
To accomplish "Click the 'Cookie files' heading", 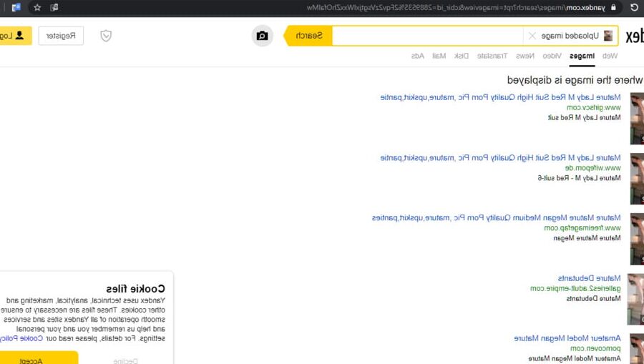I will (135, 288).
